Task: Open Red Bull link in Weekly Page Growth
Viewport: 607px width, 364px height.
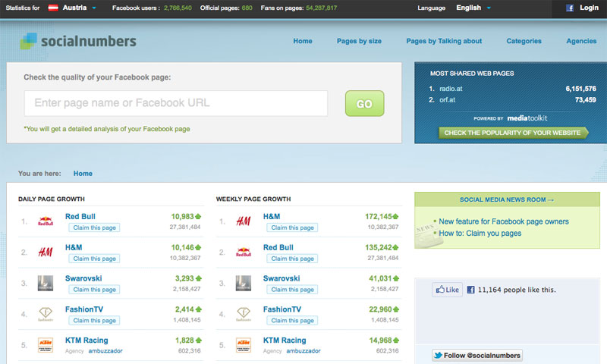Action: [278, 247]
